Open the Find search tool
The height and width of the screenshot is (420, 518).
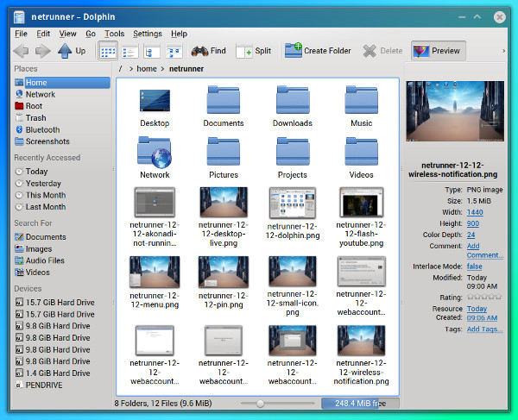click(x=208, y=51)
